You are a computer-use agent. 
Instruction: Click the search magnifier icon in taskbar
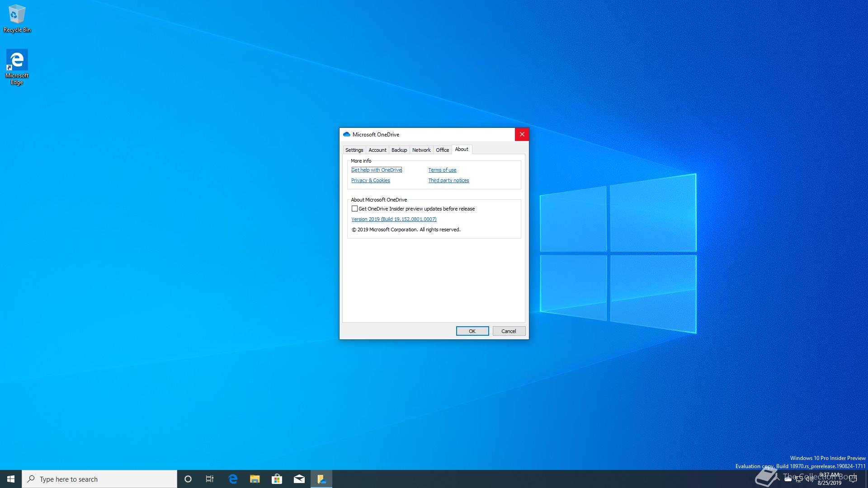[31, 479]
